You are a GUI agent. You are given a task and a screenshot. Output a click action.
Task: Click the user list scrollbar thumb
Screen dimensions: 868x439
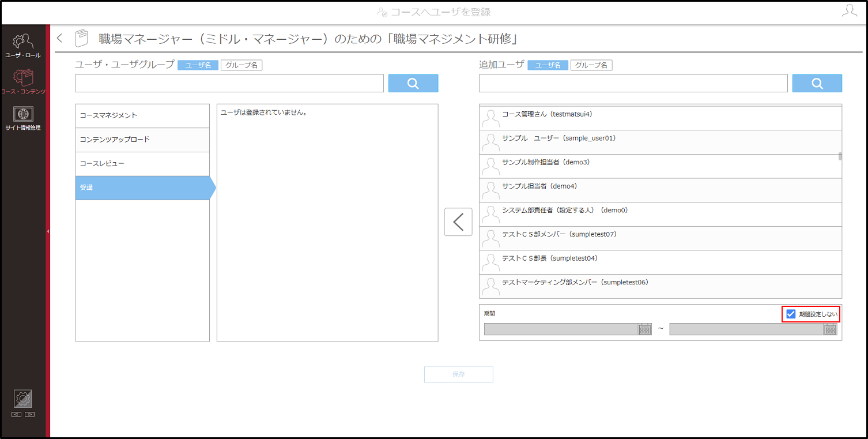[840, 156]
